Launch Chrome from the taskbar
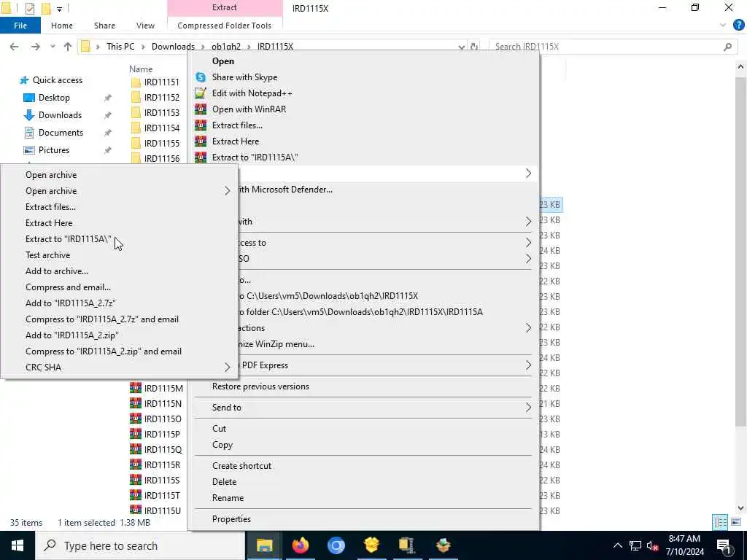The image size is (747, 560). pos(336,545)
